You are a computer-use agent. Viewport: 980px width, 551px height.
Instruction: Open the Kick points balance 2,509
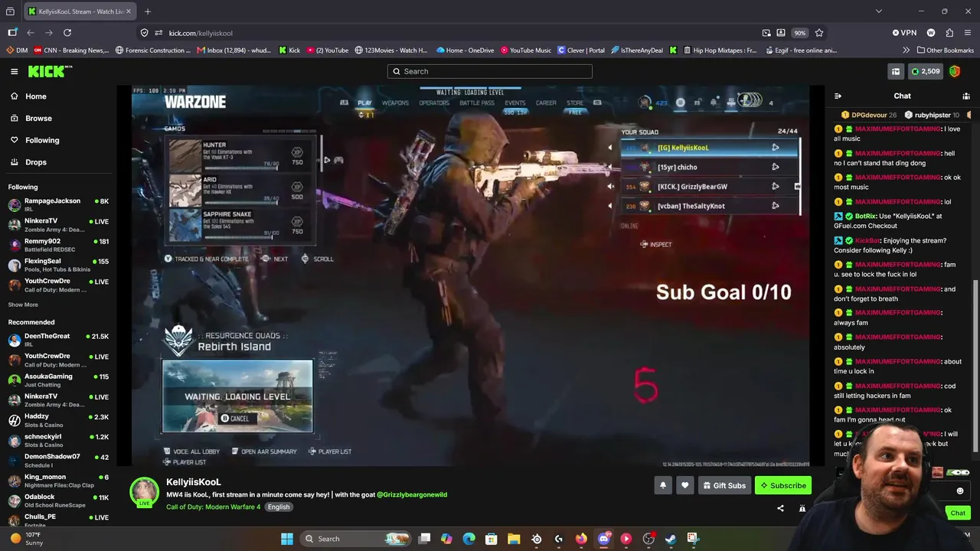coord(926,71)
